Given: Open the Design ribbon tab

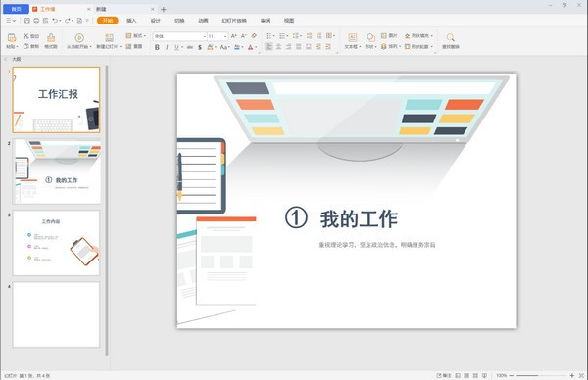Looking at the screenshot, I should 155,21.
